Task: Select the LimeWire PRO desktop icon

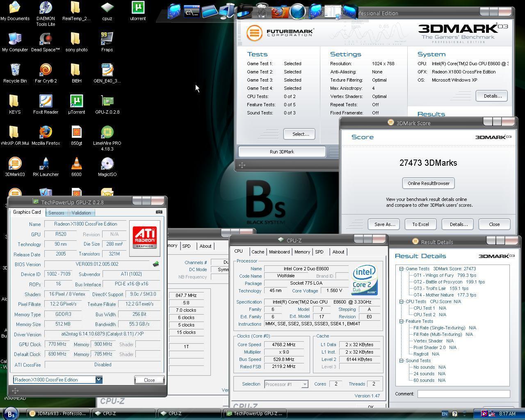Action: click(107, 139)
